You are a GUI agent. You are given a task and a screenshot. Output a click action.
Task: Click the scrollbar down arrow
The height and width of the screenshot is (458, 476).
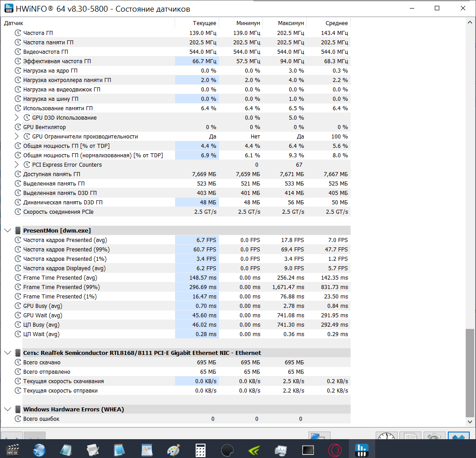click(470, 422)
